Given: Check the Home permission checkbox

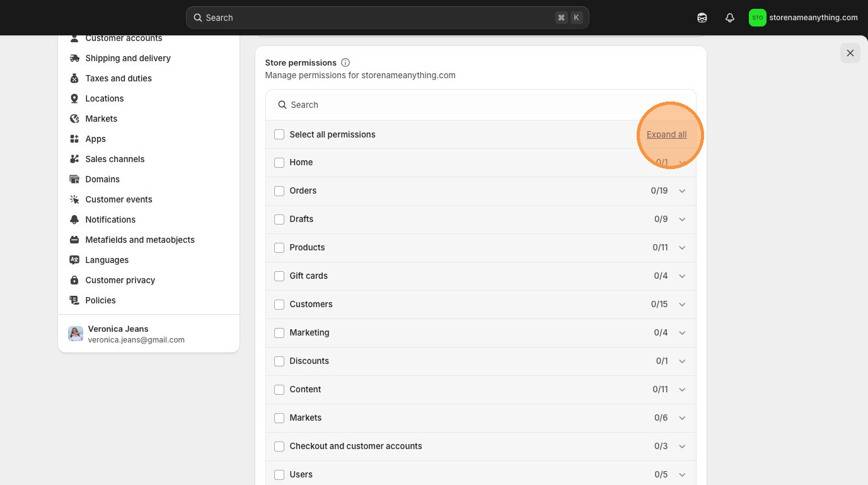Looking at the screenshot, I should [279, 163].
